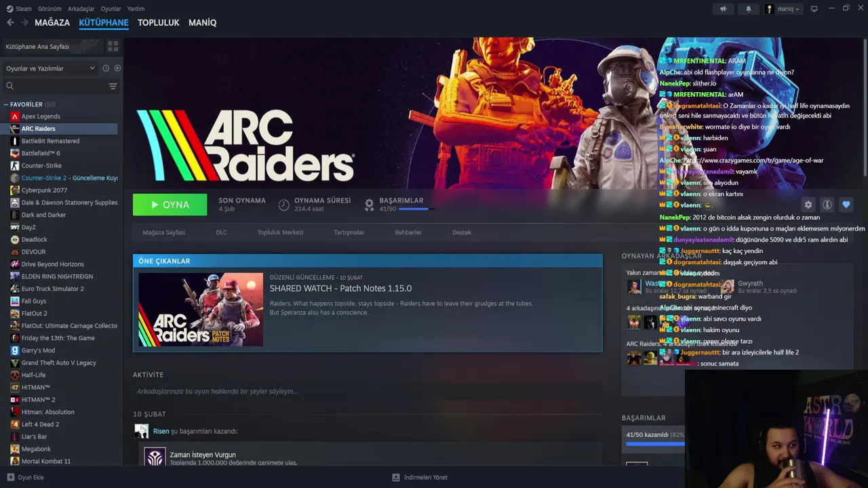Click the DEVOUR game icon

pyautogui.click(x=15, y=252)
